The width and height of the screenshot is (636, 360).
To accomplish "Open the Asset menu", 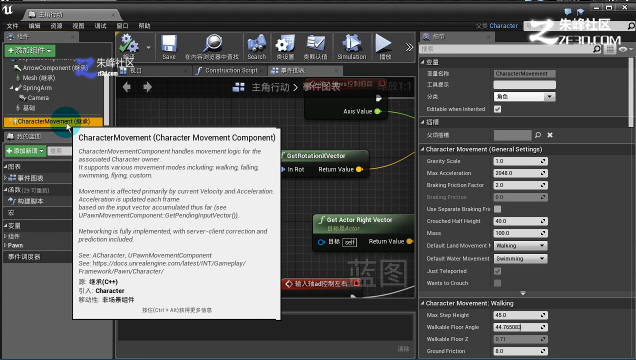I will (56, 26).
